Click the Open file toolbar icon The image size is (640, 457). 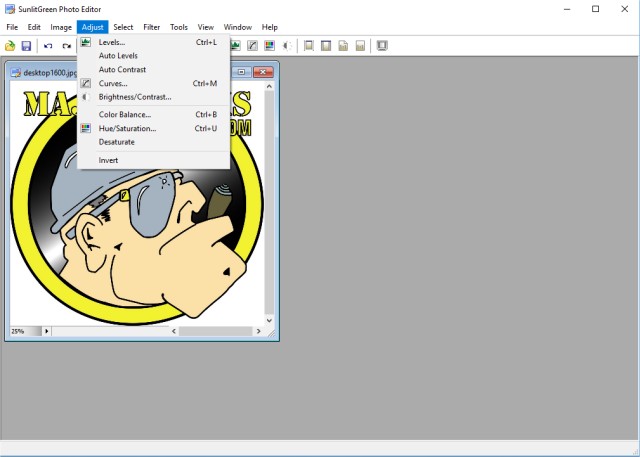[10, 46]
